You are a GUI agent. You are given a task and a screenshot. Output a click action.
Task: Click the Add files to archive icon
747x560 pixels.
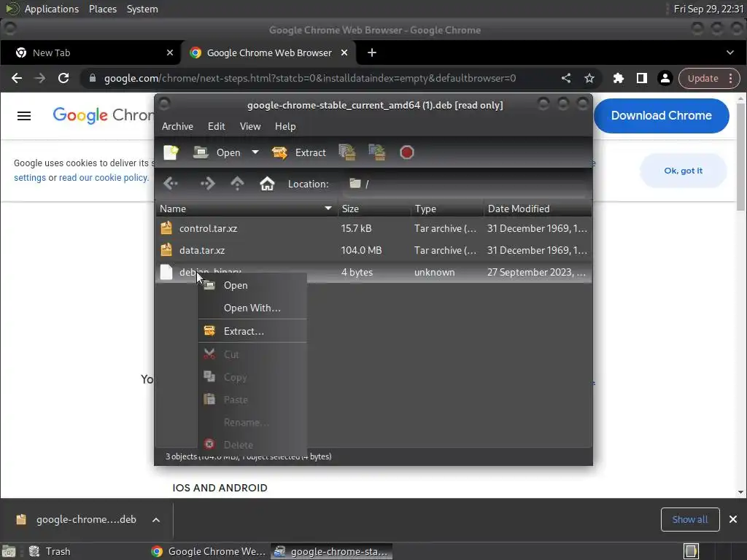[x=347, y=152]
